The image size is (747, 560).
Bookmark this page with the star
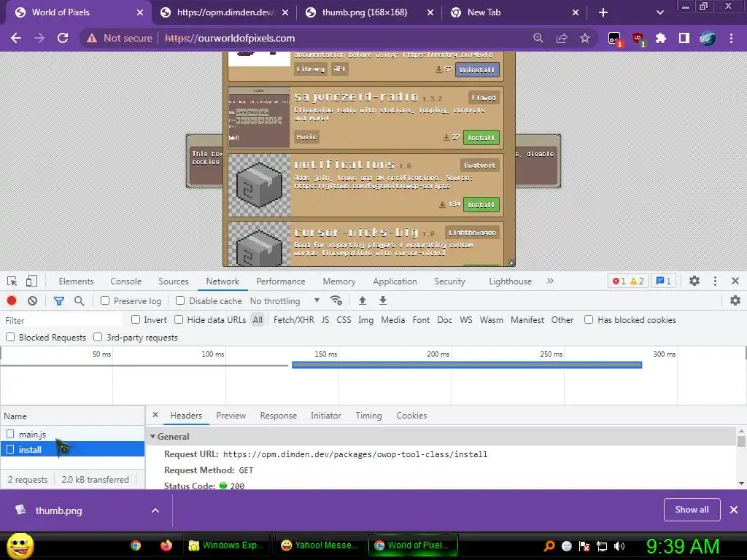pyautogui.click(x=585, y=38)
